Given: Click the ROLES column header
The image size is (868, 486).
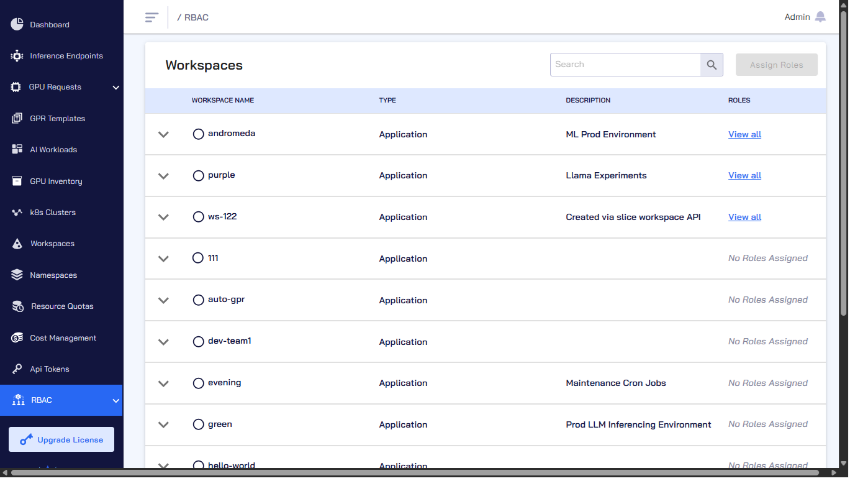Looking at the screenshot, I should (739, 100).
